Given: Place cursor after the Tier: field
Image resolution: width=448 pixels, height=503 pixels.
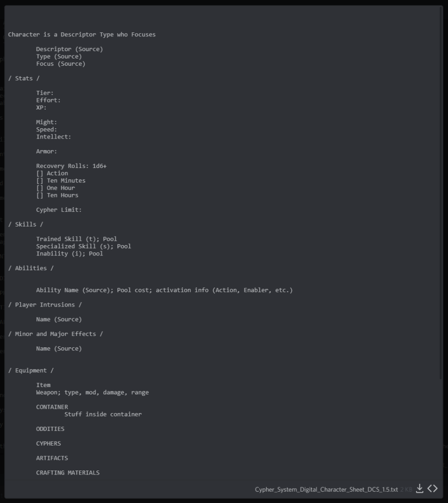Looking at the screenshot, I should click(55, 93).
